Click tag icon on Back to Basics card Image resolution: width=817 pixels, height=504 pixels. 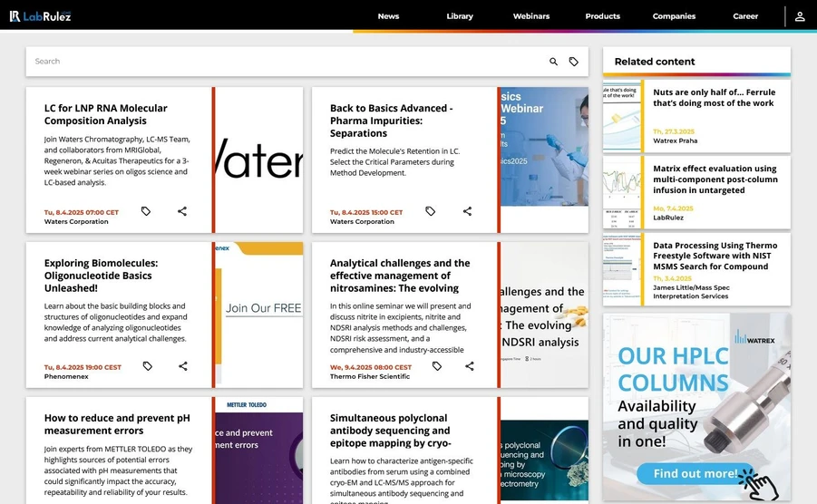tap(431, 211)
